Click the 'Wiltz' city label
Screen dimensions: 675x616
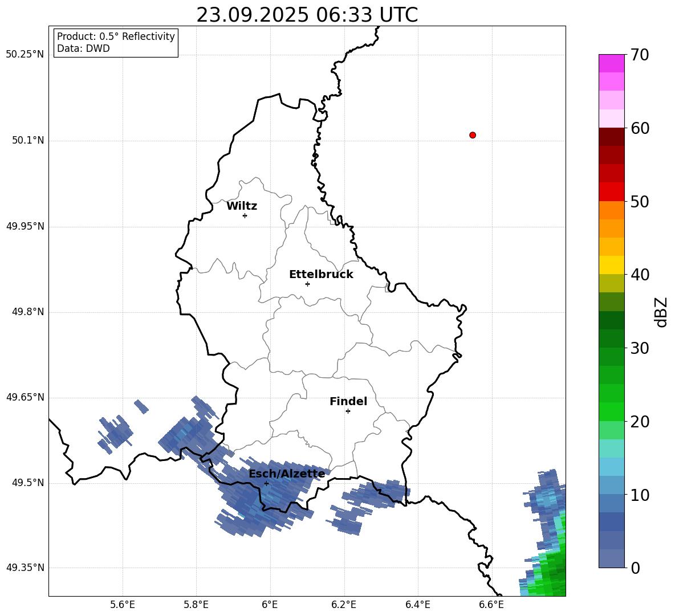pos(242,206)
